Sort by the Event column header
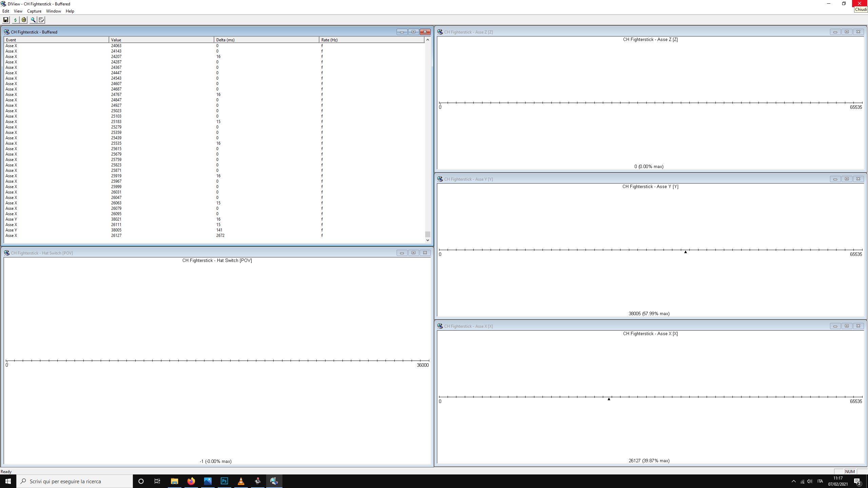This screenshot has width=868, height=488. (x=56, y=40)
